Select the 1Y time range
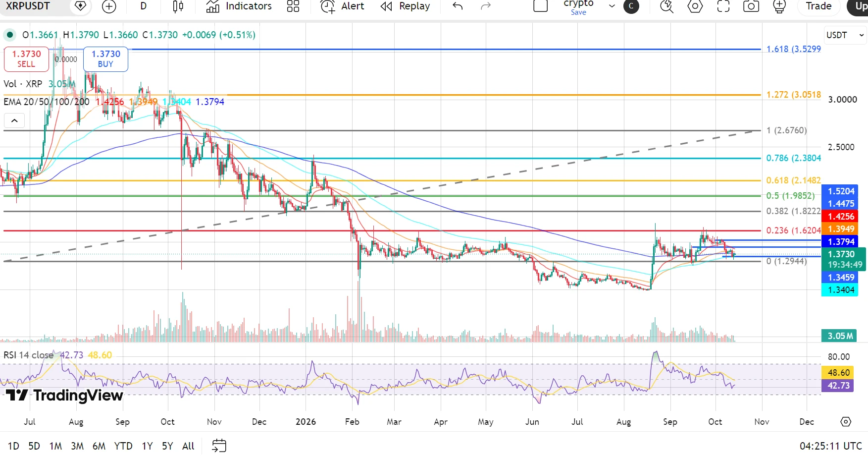Viewport: 868px width, 458px height. [x=147, y=446]
